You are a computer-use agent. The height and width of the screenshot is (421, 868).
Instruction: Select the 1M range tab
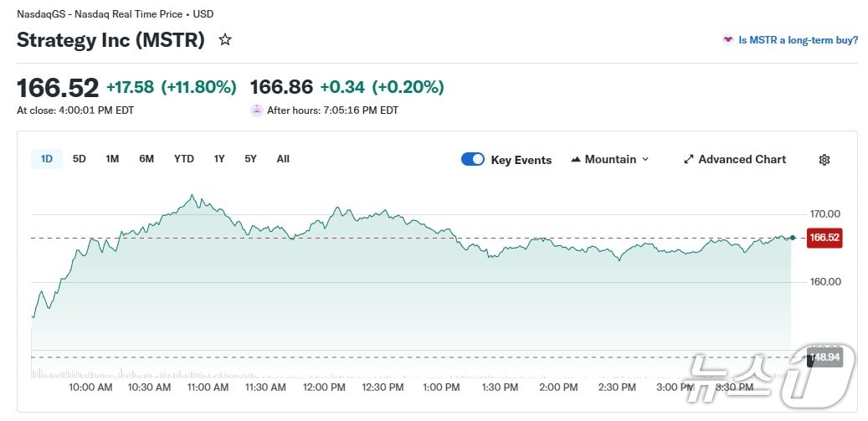coord(112,159)
